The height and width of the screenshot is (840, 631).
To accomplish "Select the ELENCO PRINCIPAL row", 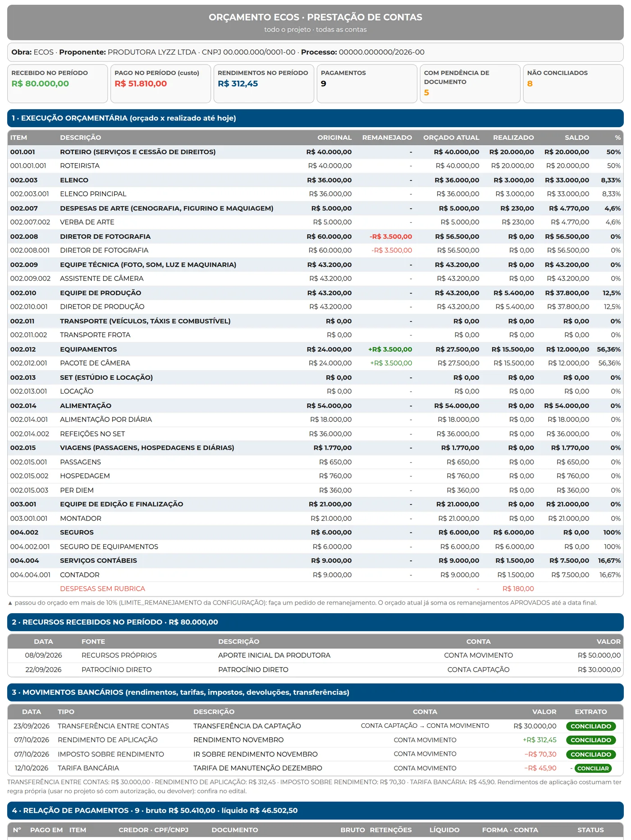I will pyautogui.click(x=315, y=194).
